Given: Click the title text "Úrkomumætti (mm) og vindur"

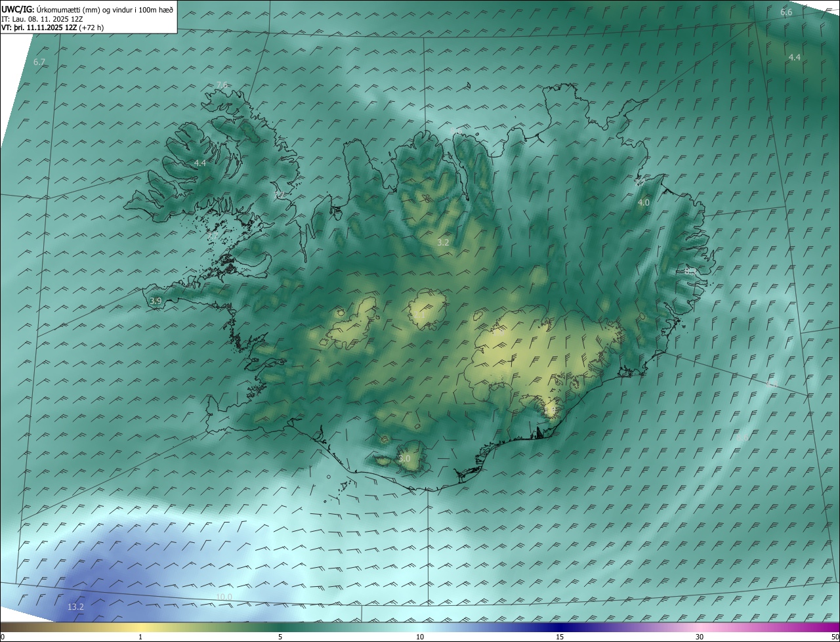Looking at the screenshot, I should tap(85, 10).
